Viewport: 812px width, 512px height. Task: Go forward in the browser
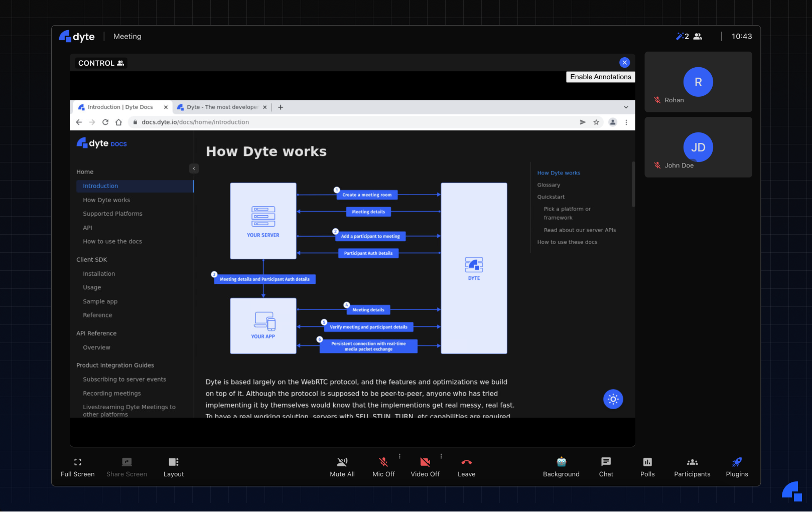92,122
